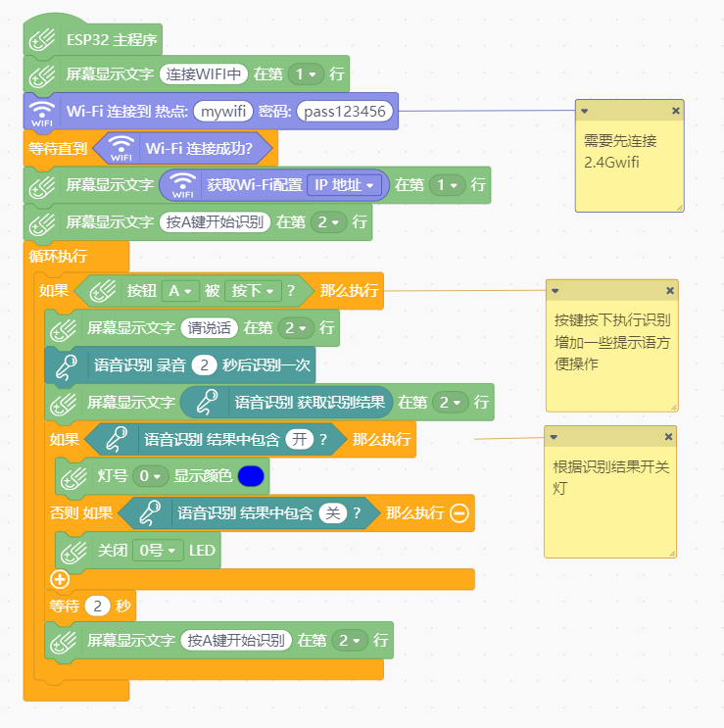Click the 根据识别结果开关灯 comment text
724x728 pixels.
coord(610,477)
